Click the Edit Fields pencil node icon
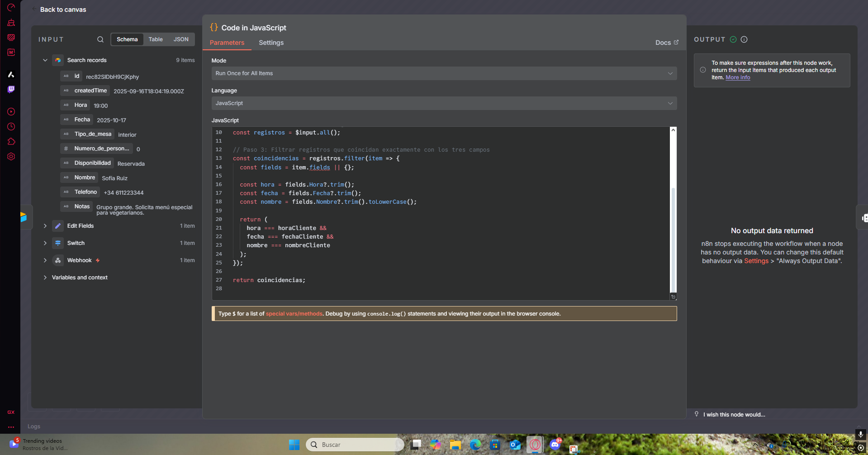This screenshot has width=868, height=455. point(58,226)
